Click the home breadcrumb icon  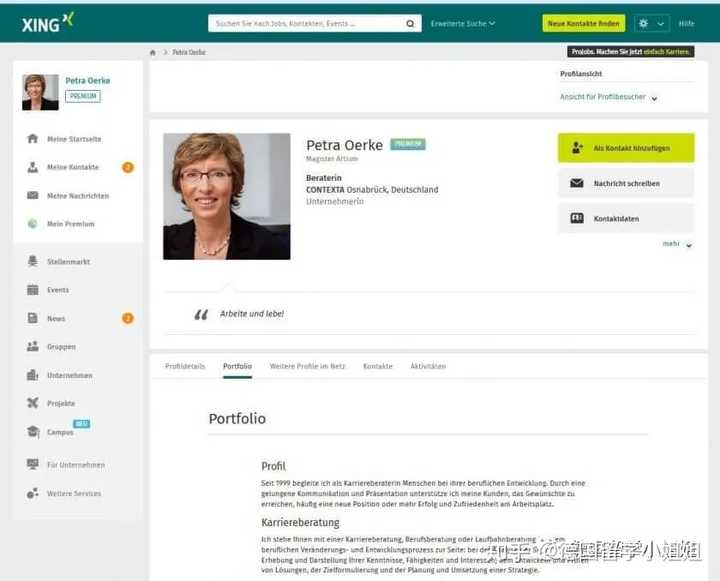tap(153, 52)
